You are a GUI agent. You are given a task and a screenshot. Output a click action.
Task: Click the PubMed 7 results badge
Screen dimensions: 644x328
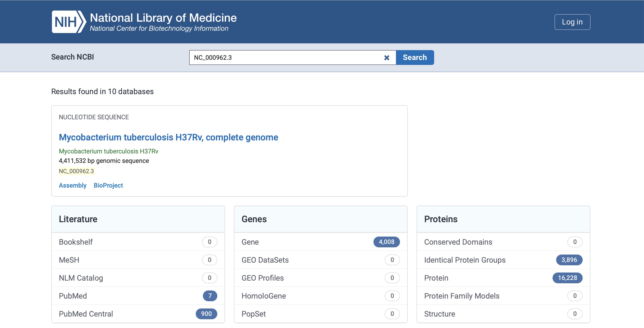[210, 296]
